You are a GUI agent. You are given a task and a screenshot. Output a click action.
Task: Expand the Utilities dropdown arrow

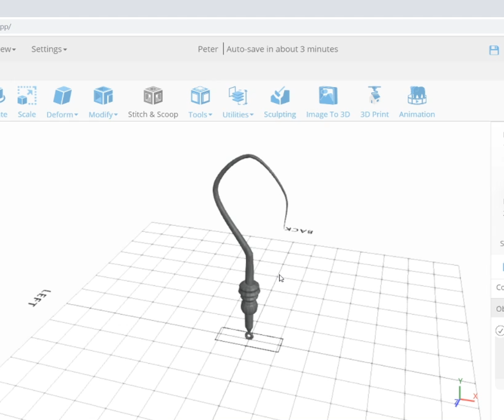252,115
